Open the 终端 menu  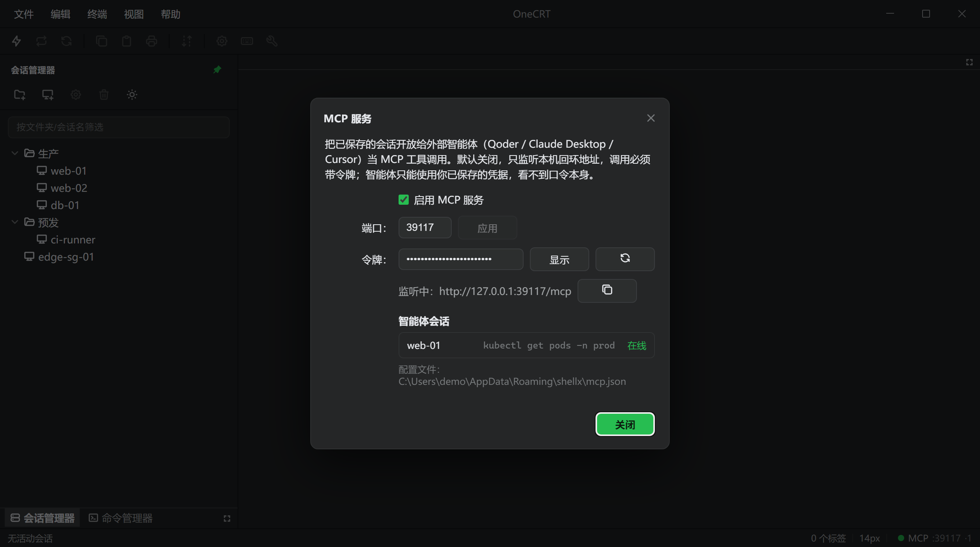coord(97,14)
